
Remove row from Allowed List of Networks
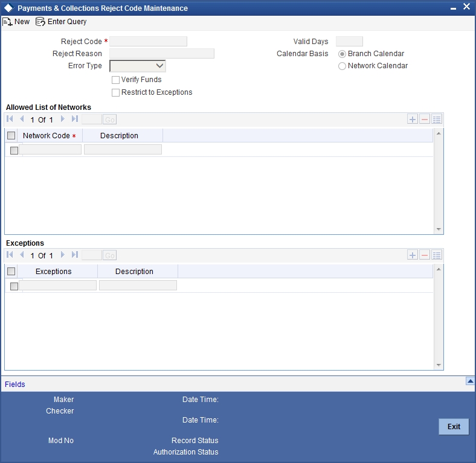pos(425,120)
